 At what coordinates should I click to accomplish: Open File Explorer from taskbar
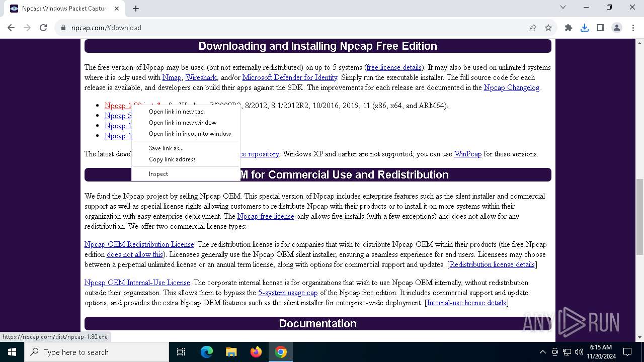(x=231, y=352)
